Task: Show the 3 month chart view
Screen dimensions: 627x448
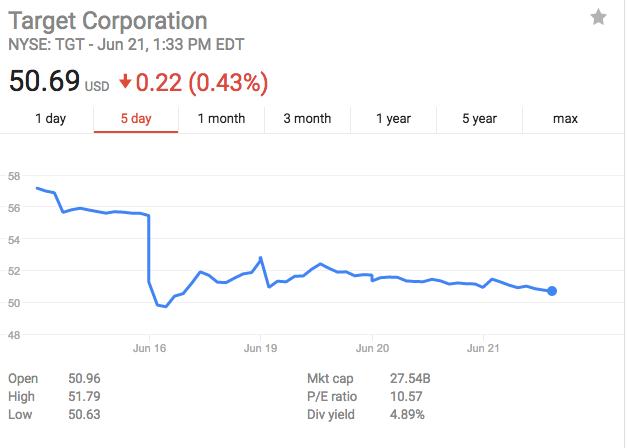Action: (307, 119)
